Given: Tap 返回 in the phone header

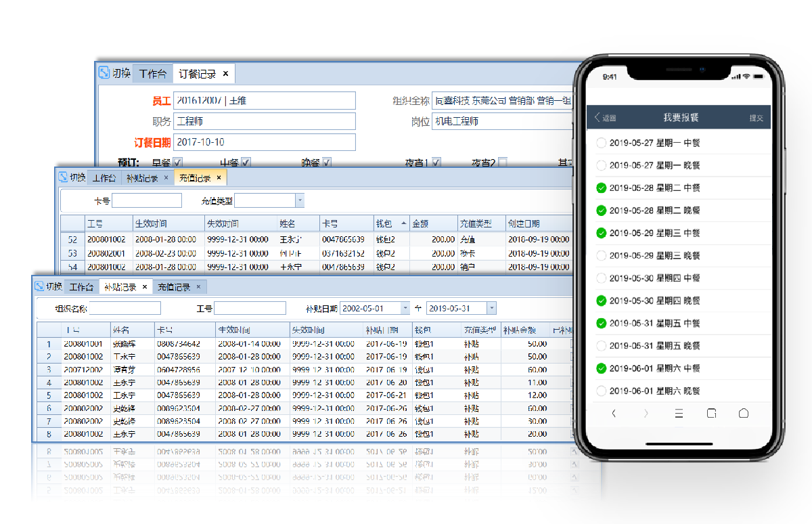Looking at the screenshot, I should 606,118.
